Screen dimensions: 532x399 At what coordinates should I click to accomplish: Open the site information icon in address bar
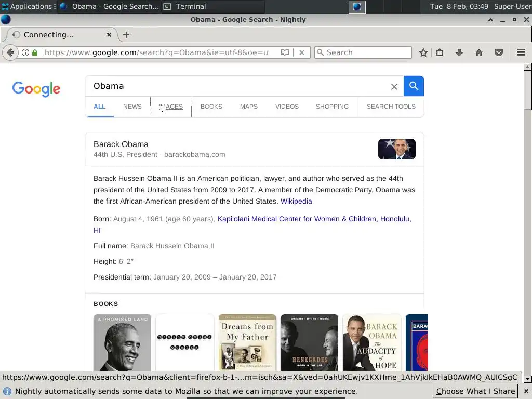coord(25,52)
